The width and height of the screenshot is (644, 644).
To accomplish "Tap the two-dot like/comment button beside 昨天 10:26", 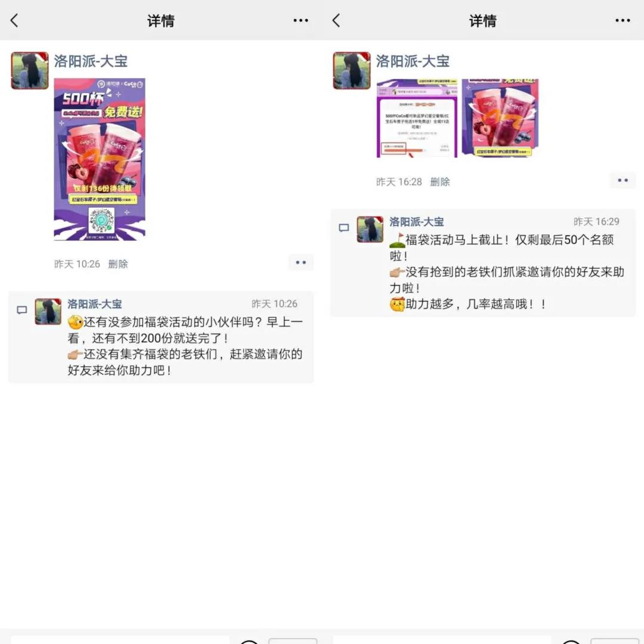I will point(301,263).
